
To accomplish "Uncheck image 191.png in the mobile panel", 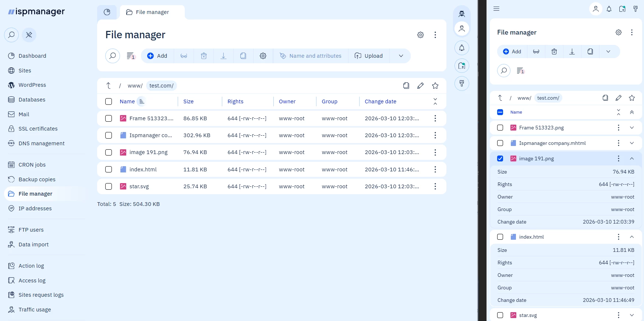I will (x=500, y=158).
